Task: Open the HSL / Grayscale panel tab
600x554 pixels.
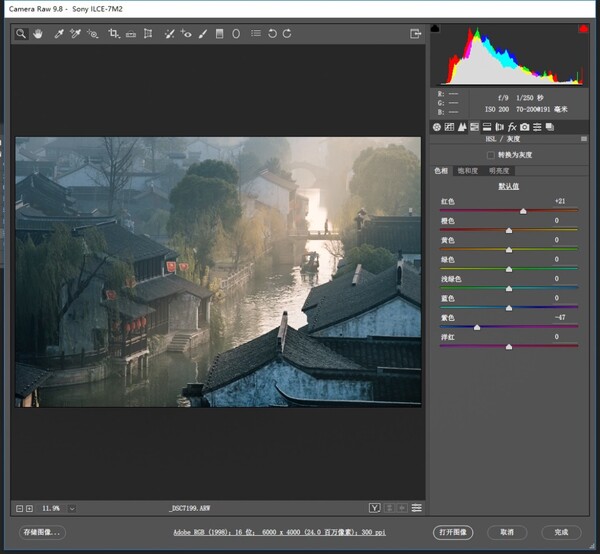Action: (x=474, y=127)
